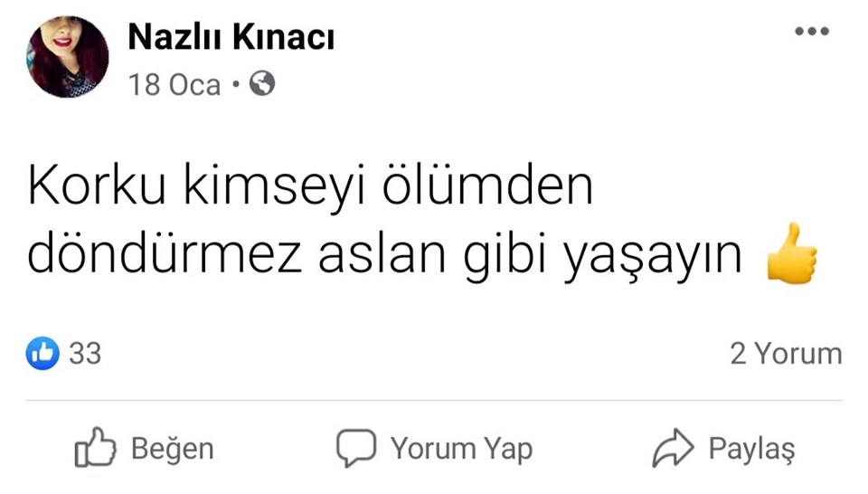Screen dimensions: 868x494
Task: Open the three-dot post options menu
Action: tap(812, 31)
